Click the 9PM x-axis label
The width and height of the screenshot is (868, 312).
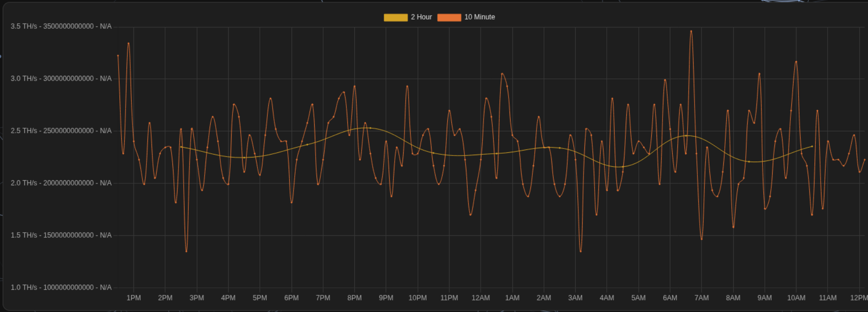tap(386, 298)
